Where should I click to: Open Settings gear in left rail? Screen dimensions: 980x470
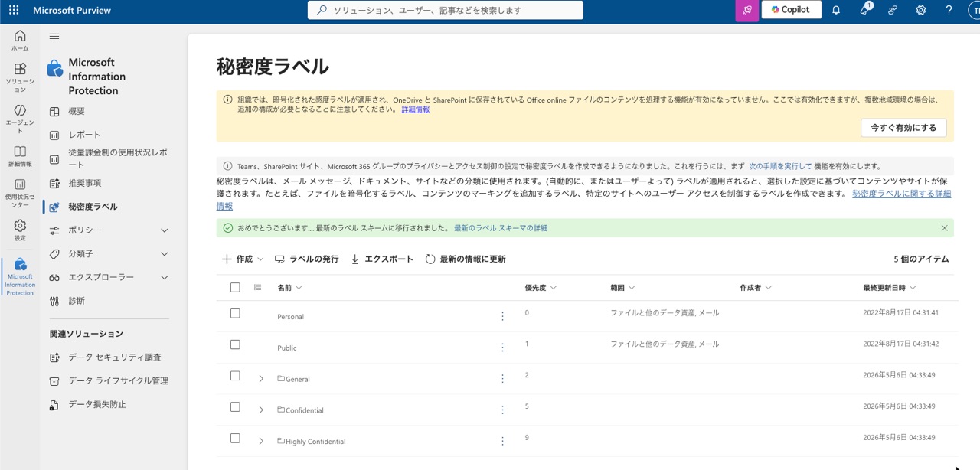(x=20, y=230)
